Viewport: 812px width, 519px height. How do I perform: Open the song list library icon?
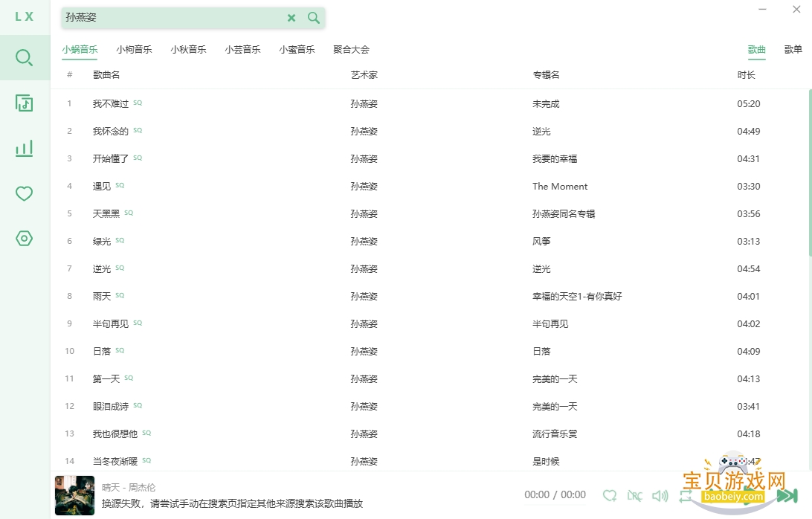point(25,103)
